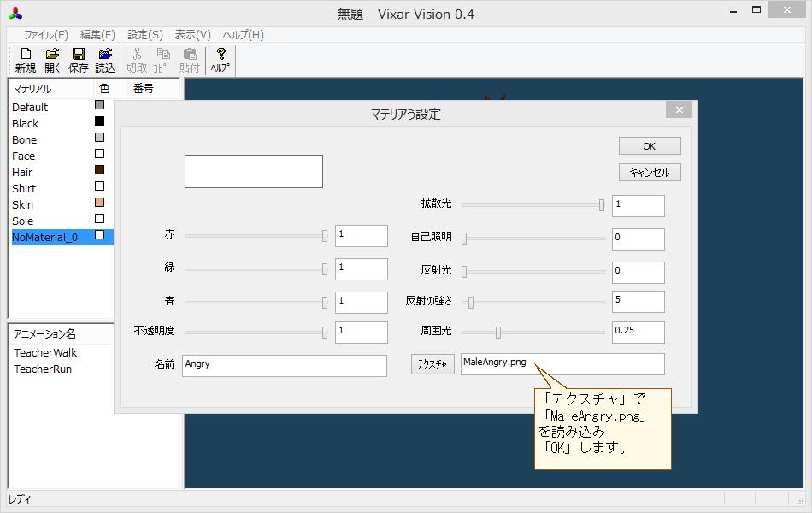Image resolution: width=812 pixels, height=513 pixels.
Task: Click the 読込 (Load) import icon
Action: tap(105, 55)
